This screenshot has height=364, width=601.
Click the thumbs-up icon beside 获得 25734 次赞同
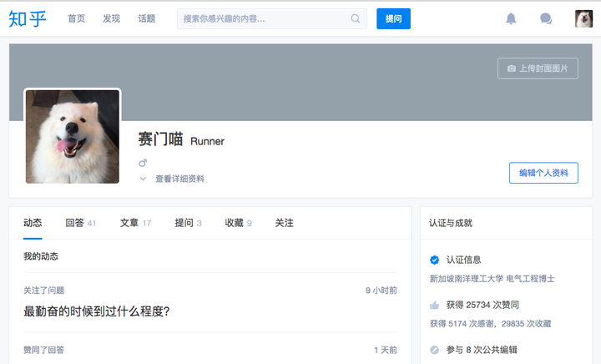click(x=434, y=305)
